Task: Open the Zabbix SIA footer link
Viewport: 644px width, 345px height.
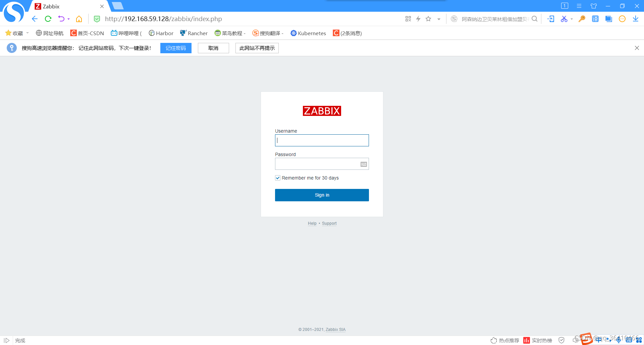Action: coord(335,330)
